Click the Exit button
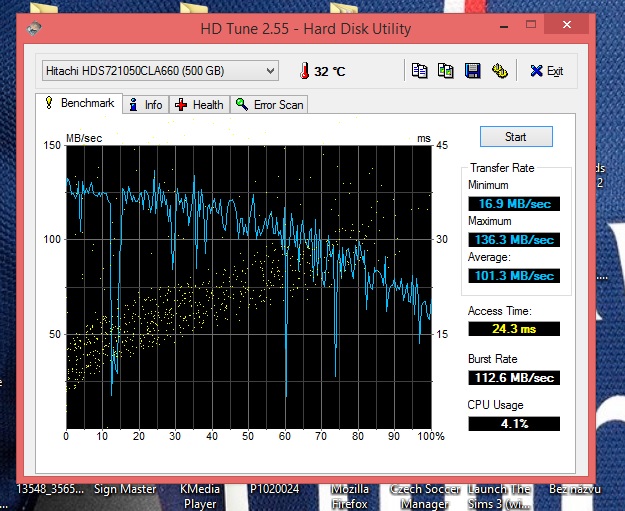 coord(547,71)
